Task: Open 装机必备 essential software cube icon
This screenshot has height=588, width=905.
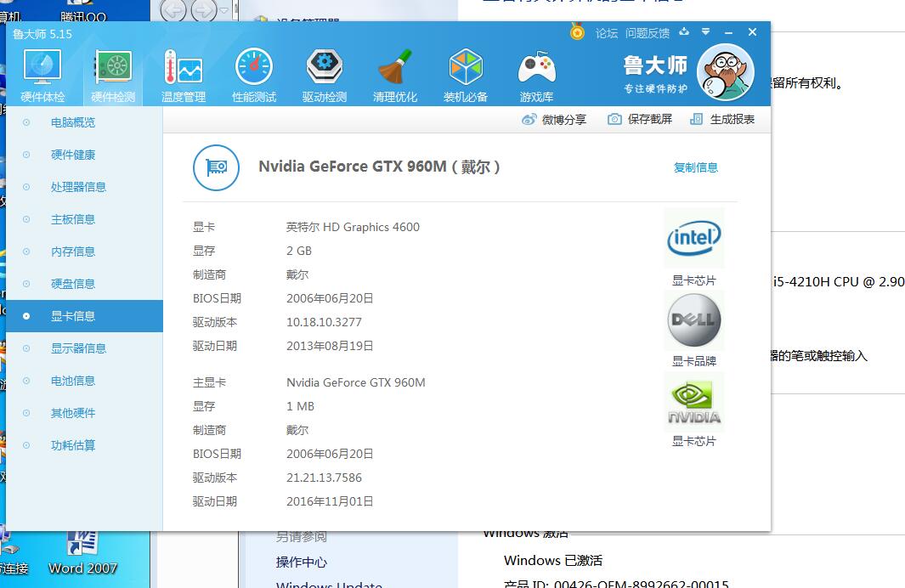Action: point(465,75)
